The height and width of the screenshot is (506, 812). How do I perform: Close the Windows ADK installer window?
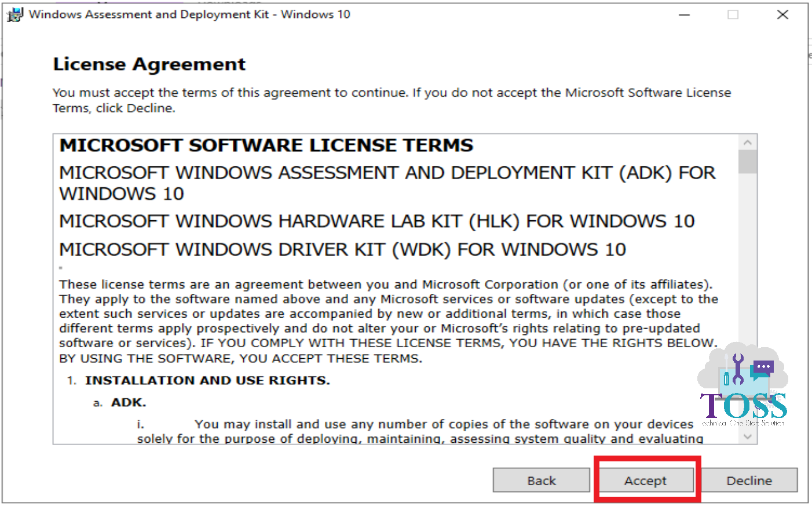point(782,14)
